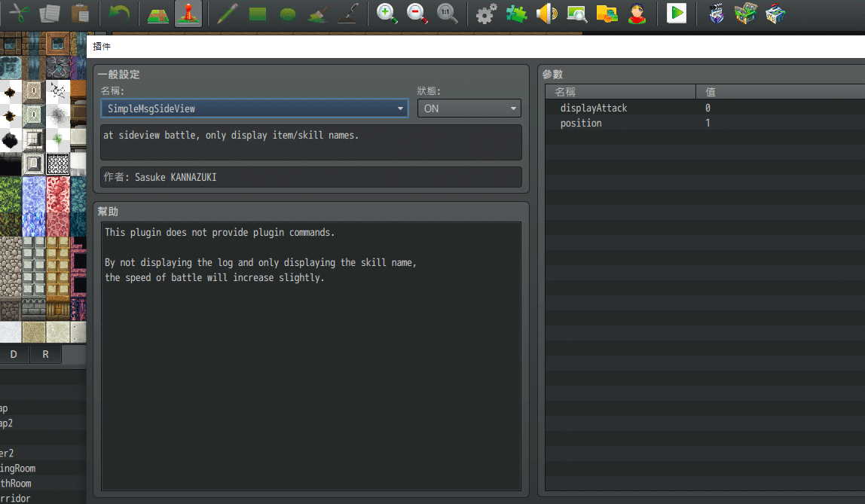The width and height of the screenshot is (865, 504).
Task: Select the Rectangle drawing tool
Action: pos(258,14)
